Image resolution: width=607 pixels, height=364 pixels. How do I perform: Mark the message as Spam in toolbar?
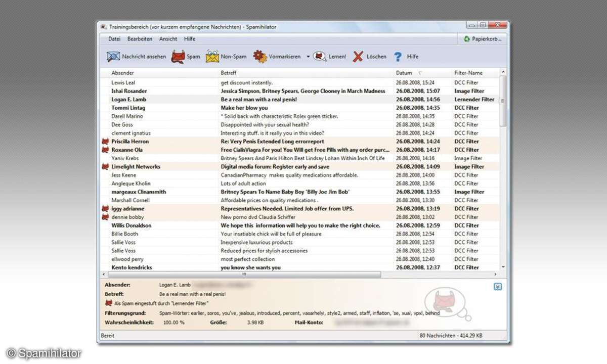(186, 57)
